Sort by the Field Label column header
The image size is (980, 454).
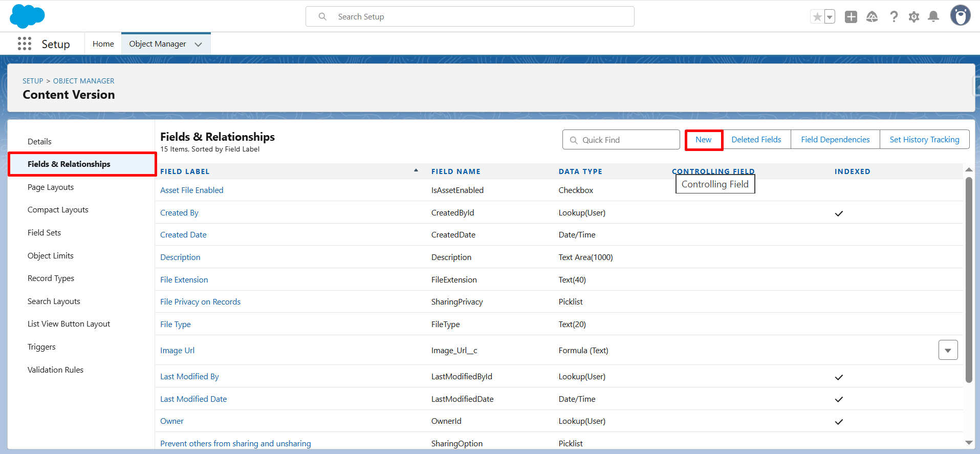(185, 171)
